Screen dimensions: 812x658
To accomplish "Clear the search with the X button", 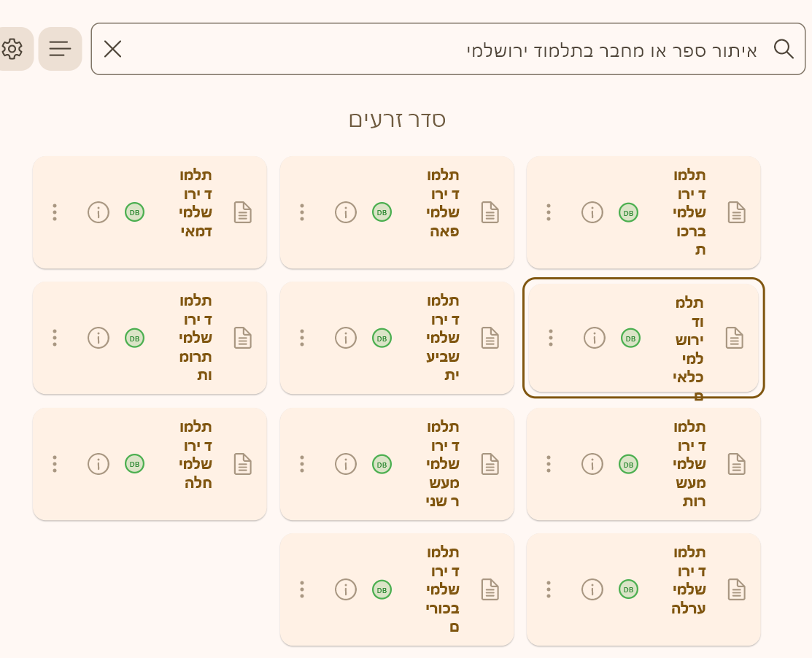I will (113, 49).
